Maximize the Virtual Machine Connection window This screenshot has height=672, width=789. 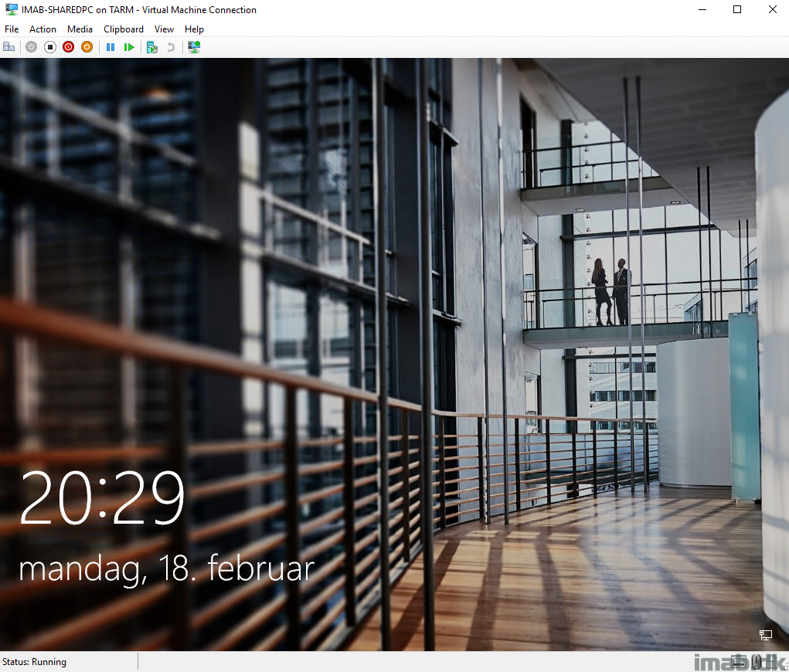[x=737, y=9]
